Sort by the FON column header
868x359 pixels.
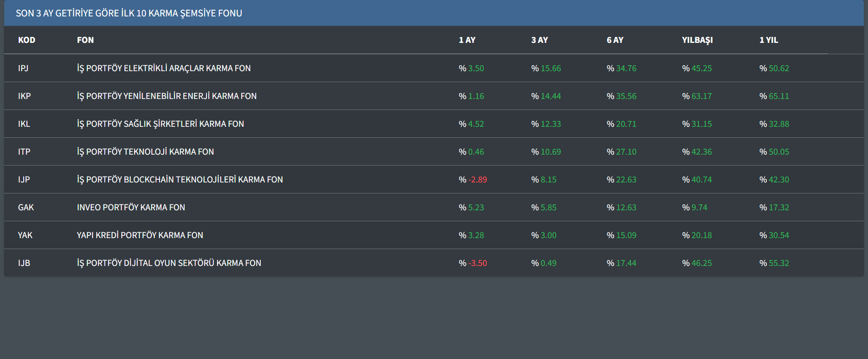pos(85,40)
